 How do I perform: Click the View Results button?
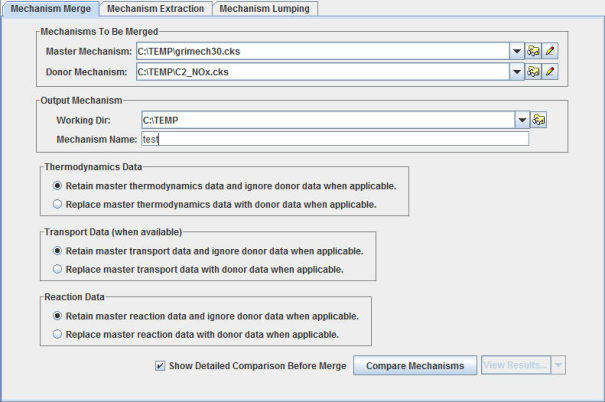click(x=516, y=365)
